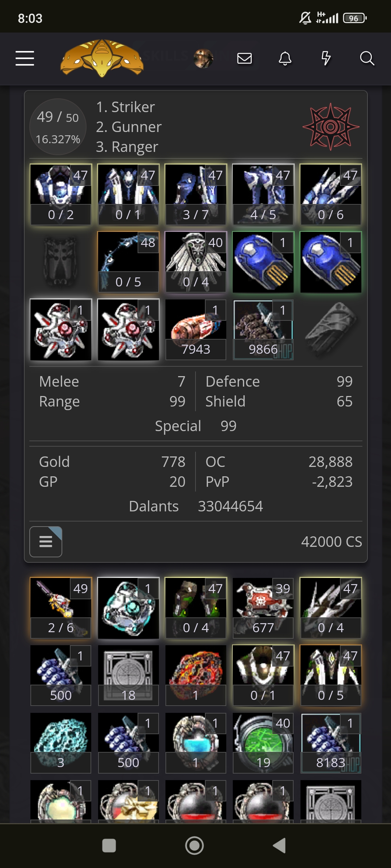Select the red capsule item with 7943

pyautogui.click(x=196, y=329)
